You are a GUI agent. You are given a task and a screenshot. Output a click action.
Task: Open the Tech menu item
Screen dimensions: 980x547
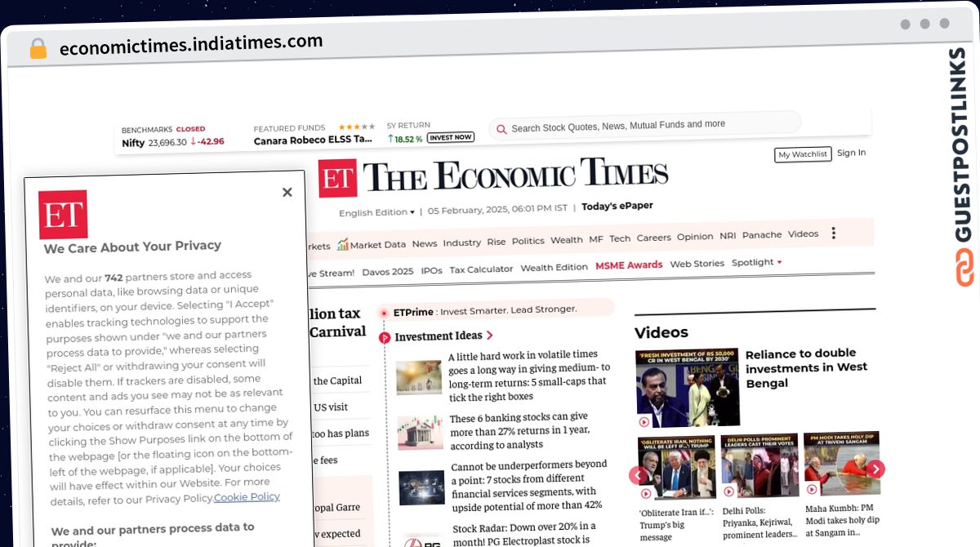pos(620,238)
